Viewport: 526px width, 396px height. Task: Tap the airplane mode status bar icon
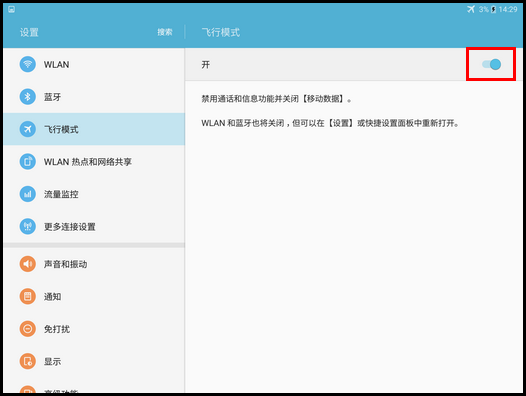471,9
